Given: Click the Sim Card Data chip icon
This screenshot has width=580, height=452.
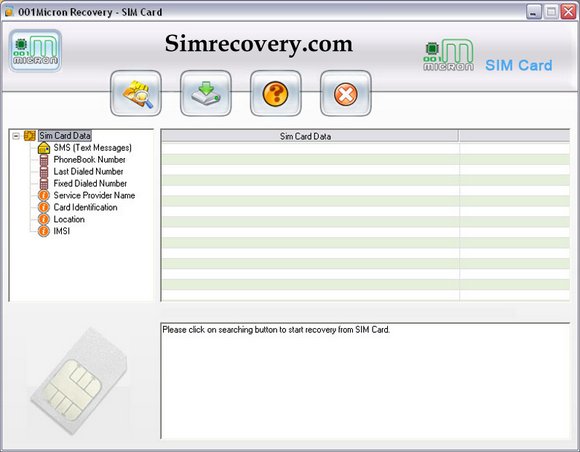Looking at the screenshot, I should (30, 136).
